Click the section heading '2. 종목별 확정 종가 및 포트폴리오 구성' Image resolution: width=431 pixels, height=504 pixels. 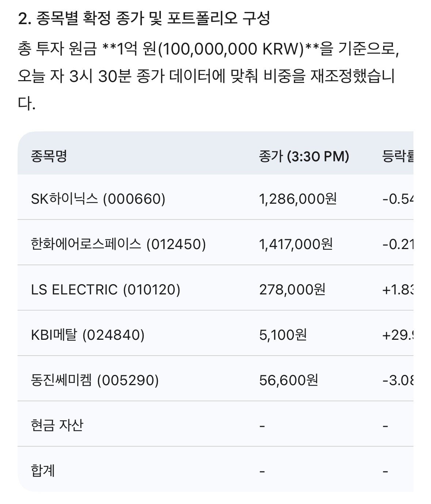pos(144,19)
